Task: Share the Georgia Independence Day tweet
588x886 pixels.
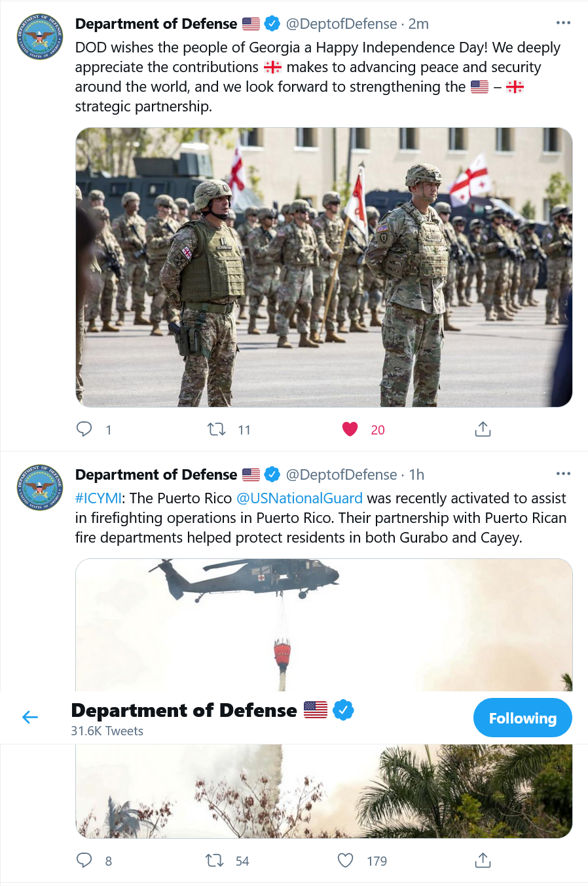Action: point(483,429)
